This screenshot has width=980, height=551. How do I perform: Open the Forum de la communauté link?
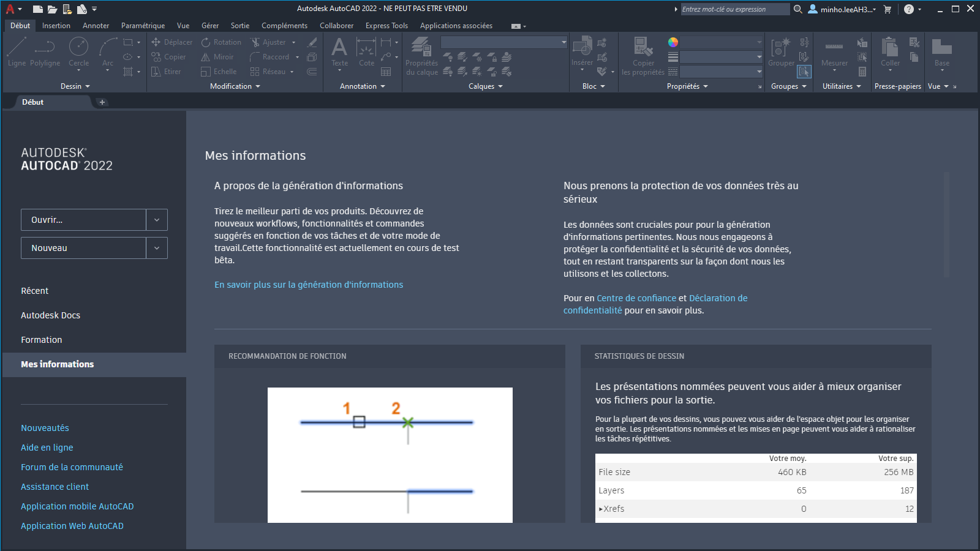pos(72,467)
